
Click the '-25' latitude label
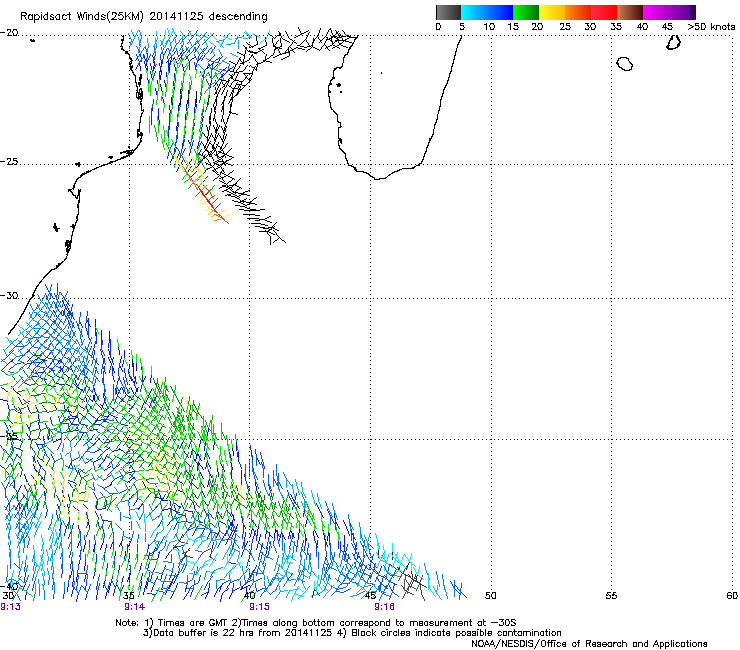9,161
